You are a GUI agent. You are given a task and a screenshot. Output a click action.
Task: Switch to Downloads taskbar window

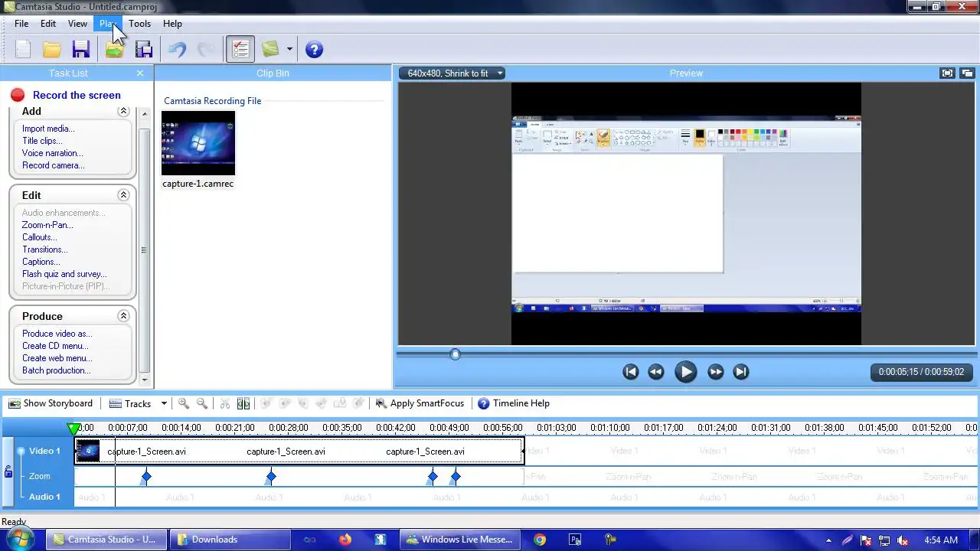(x=230, y=540)
